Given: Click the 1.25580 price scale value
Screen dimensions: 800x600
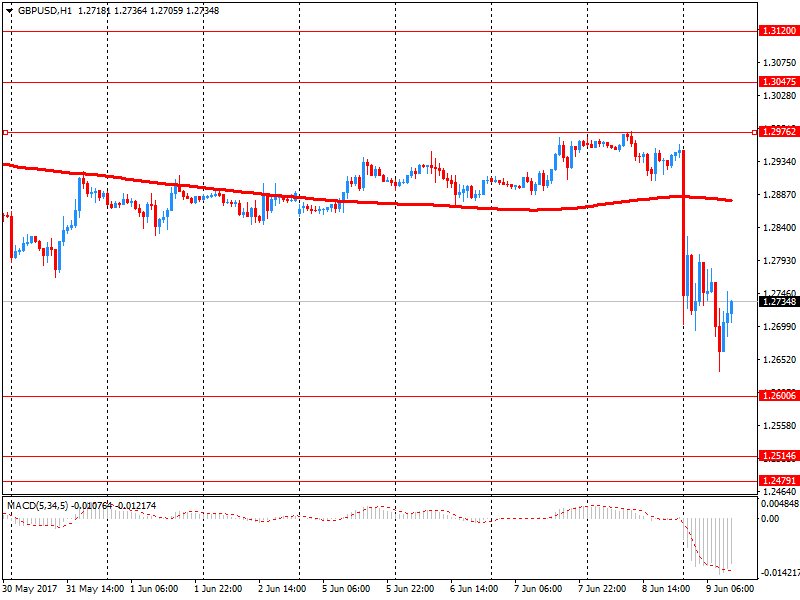Looking at the screenshot, I should coord(780,426).
